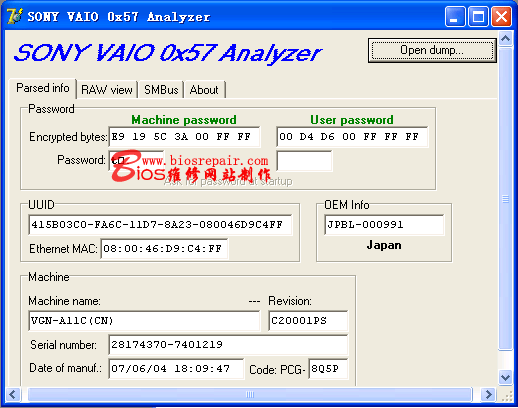
Task: Click the horizontal scrollbar right arrow
Action: point(488,395)
